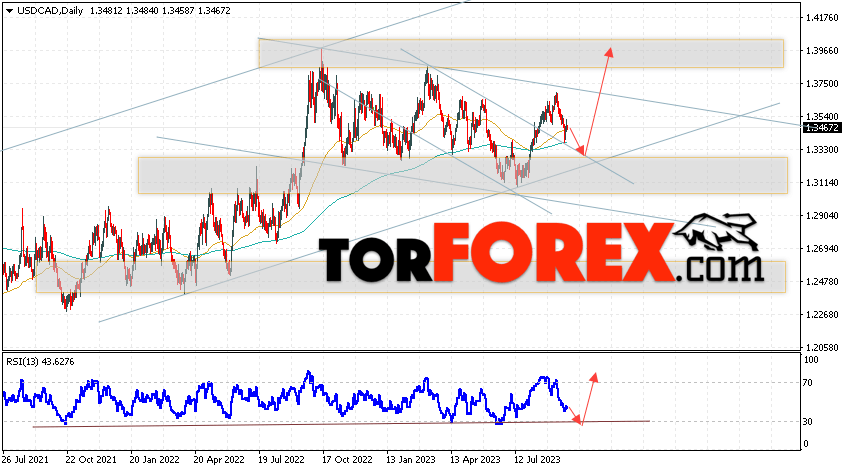Image resolution: width=846 pixels, height=471 pixels.
Task: Click the OHLC values 1.34812 1.34840 1.34587 1.34672
Action: pos(160,11)
